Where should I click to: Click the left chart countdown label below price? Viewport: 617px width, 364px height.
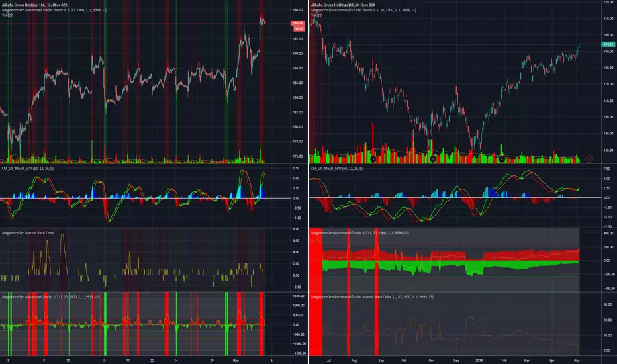(299, 28)
